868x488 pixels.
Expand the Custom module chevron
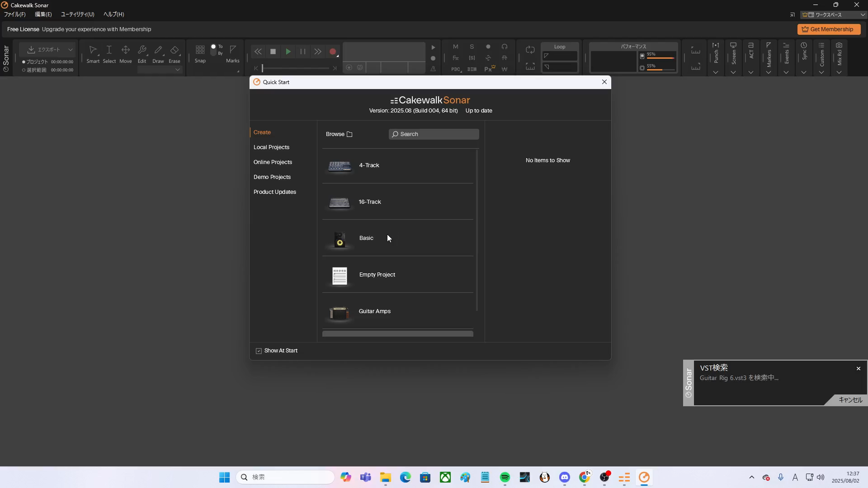(x=821, y=72)
